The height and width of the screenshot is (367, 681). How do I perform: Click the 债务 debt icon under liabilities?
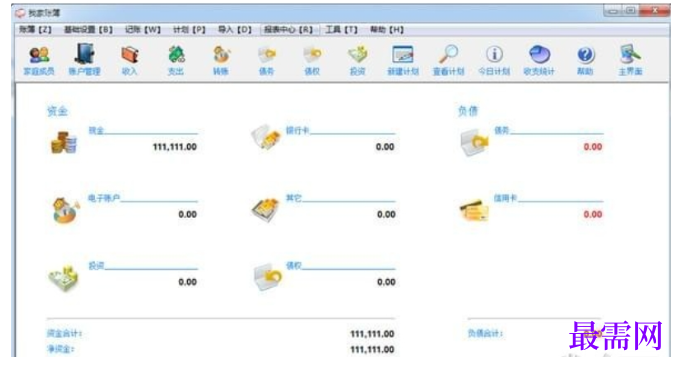(x=474, y=142)
